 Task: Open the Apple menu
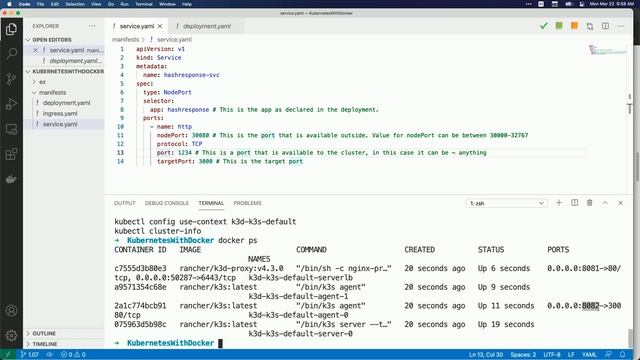tap(9, 4)
